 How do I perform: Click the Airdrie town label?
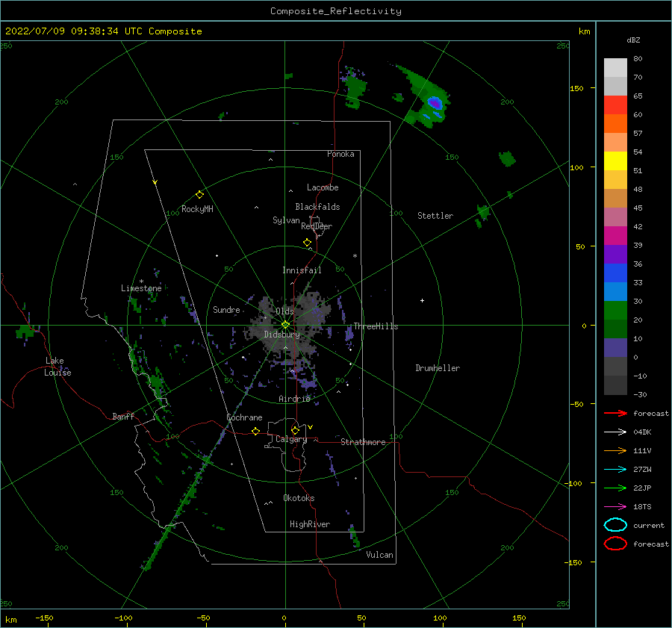pos(294,399)
